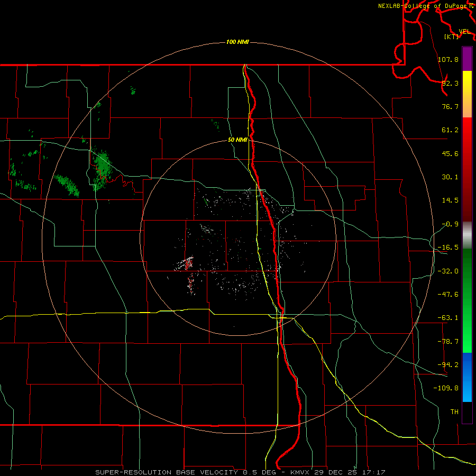Click the [KT] units label

coord(452,36)
